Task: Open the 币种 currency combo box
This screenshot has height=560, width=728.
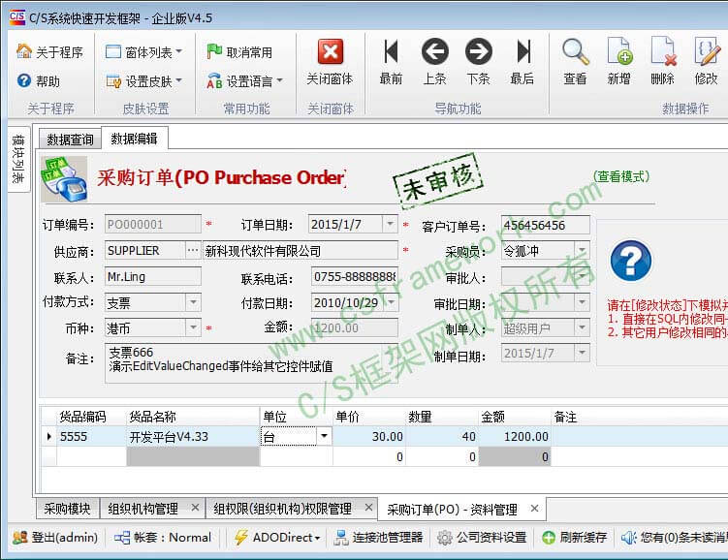Action: click(193, 328)
